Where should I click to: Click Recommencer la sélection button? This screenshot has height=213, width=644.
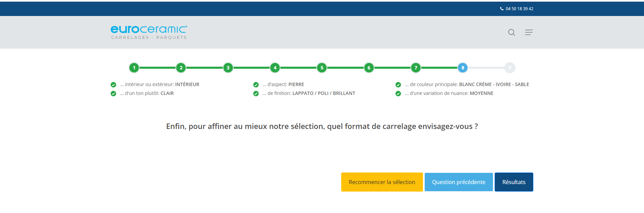pyautogui.click(x=382, y=182)
